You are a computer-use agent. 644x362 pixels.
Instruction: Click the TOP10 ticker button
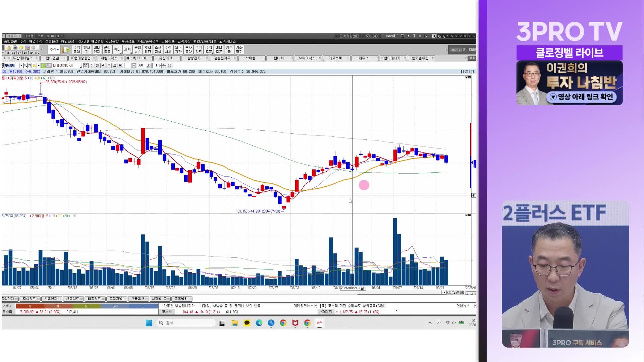click(456, 50)
